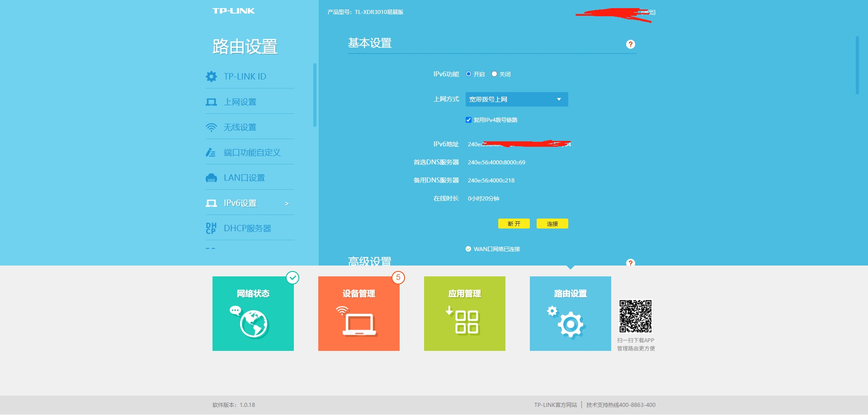This screenshot has height=415, width=868.
Task: Open the 上网方式 dropdown
Action: 517,99
